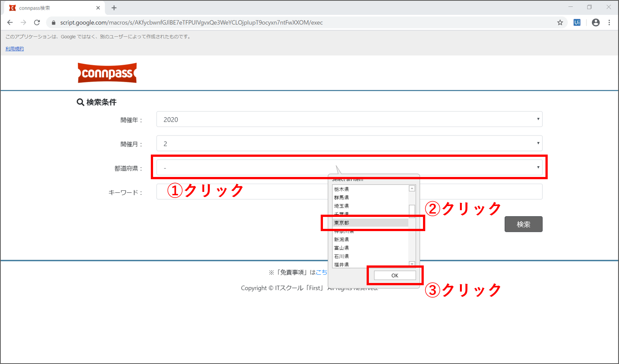Bookmark this page with star icon
This screenshot has height=364, width=619.
[x=560, y=22]
